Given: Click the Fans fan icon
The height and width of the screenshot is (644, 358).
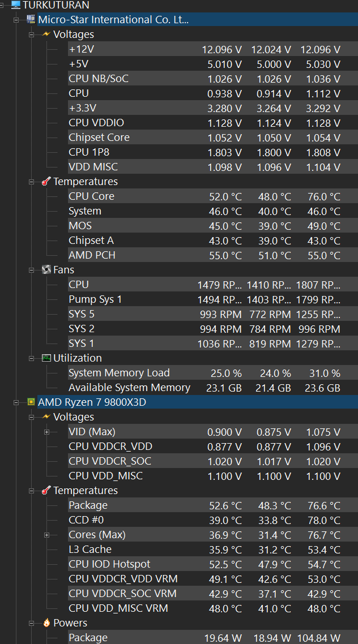Looking at the screenshot, I should coord(46,269).
